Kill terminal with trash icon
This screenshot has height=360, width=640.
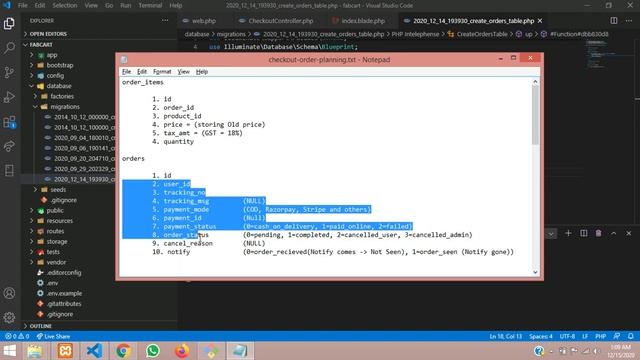pos(598,233)
